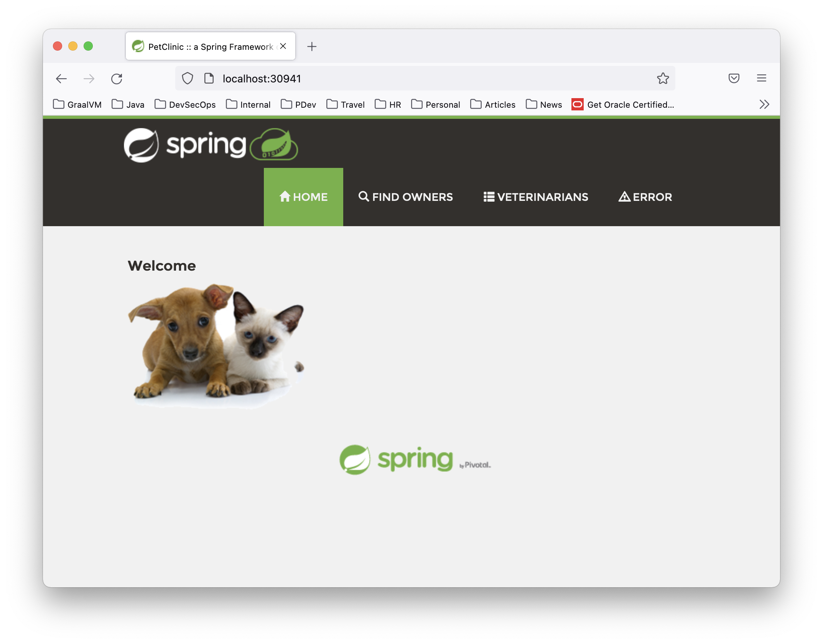Minimize the window with the yellow button
823x644 pixels.
click(73, 46)
